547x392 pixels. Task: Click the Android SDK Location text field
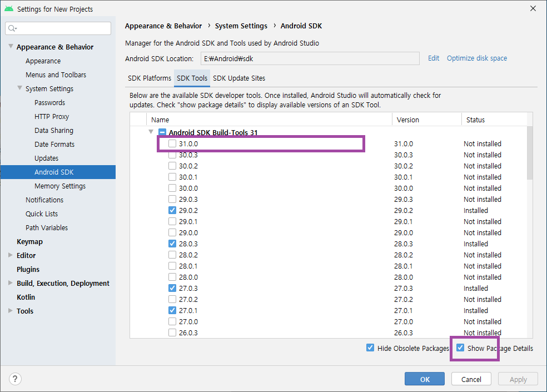tap(310, 58)
